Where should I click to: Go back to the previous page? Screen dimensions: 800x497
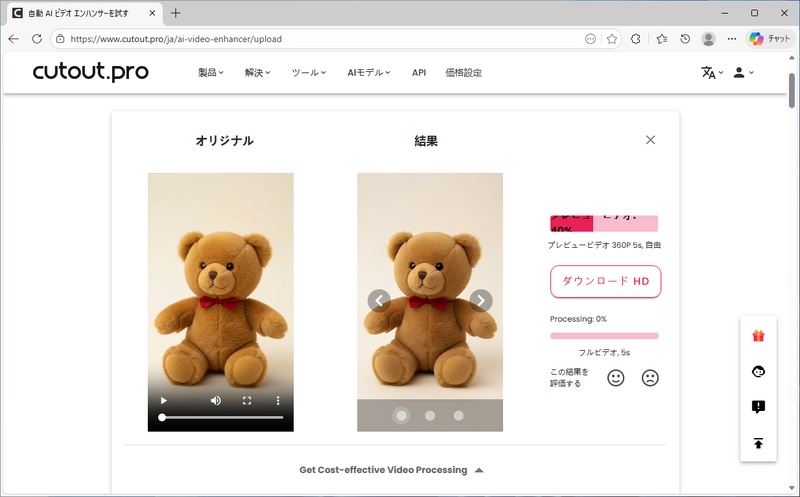[14, 39]
